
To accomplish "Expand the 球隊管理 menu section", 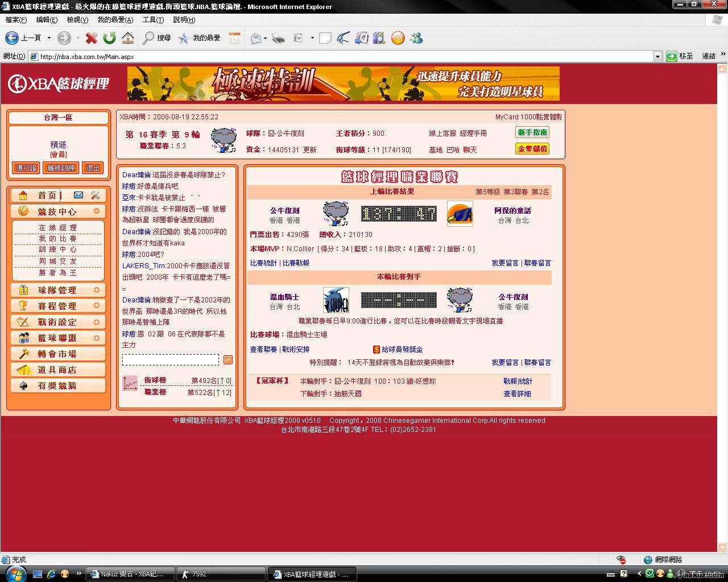I will click(x=97, y=290).
